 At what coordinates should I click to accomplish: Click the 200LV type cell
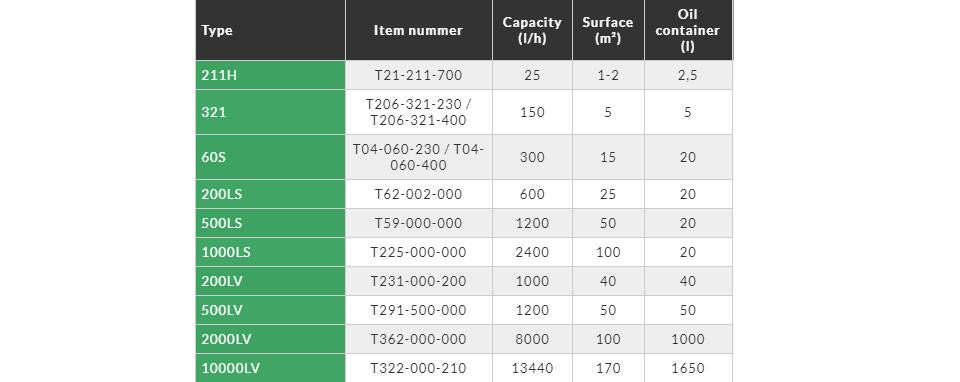[x=271, y=281]
